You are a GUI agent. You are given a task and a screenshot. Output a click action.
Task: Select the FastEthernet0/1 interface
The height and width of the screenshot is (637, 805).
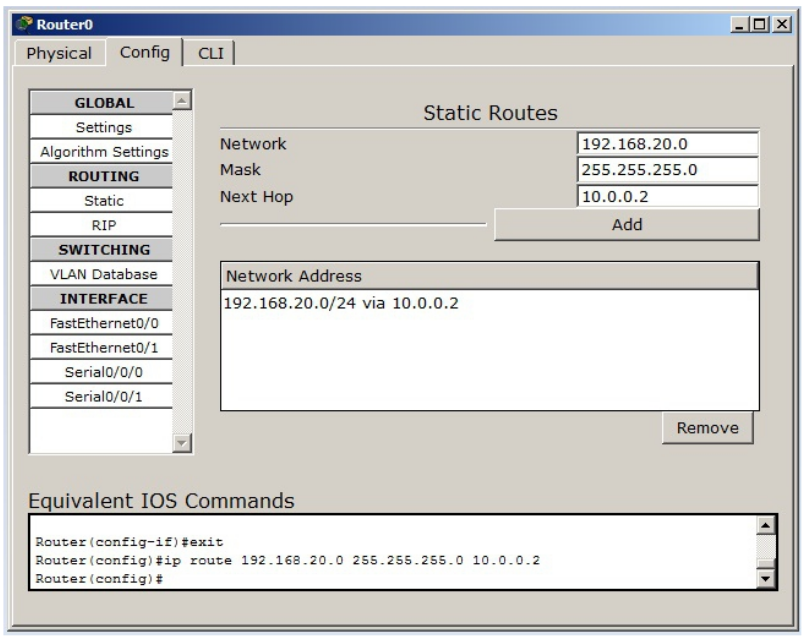[x=103, y=347]
